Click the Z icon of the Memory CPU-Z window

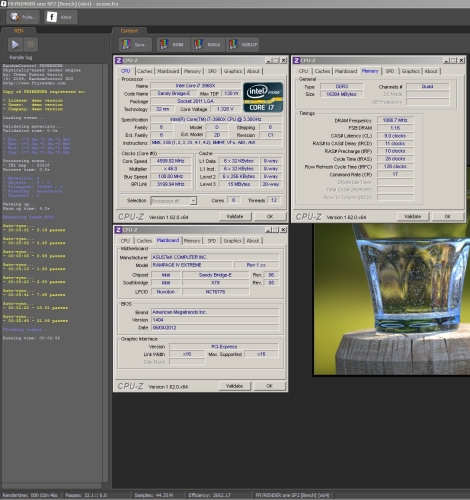(x=296, y=60)
